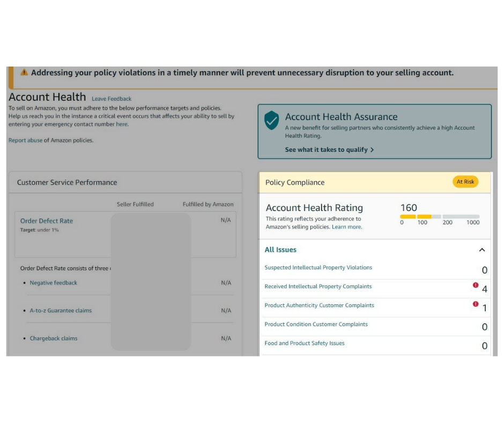
Task: Click the At Risk status badge
Action: coord(465,182)
